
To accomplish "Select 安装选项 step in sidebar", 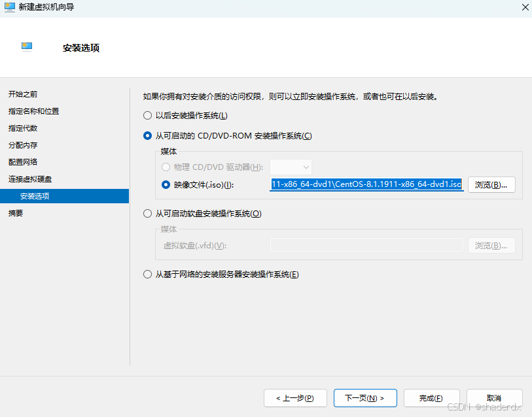I will (x=65, y=196).
